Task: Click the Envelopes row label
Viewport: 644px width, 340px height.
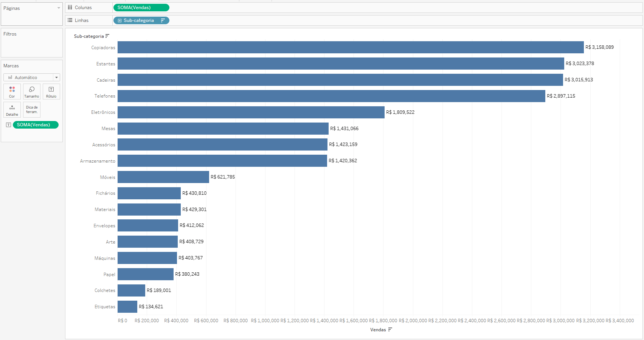Action: [104, 226]
